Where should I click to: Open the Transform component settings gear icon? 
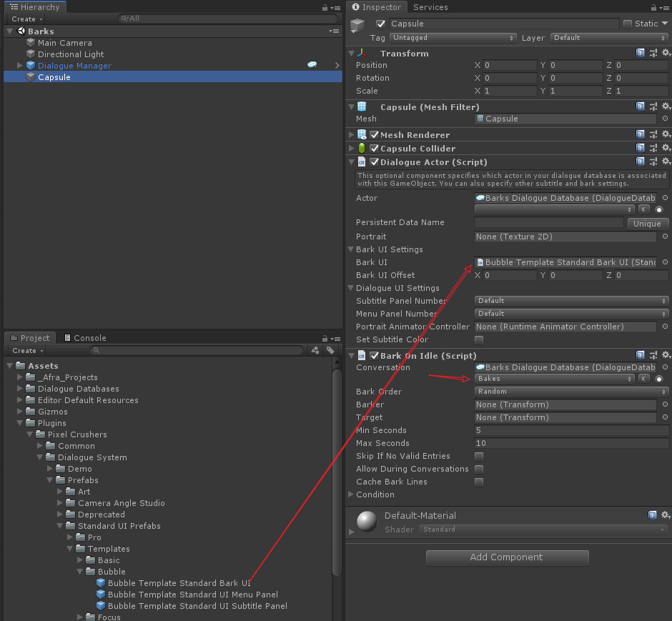666,53
